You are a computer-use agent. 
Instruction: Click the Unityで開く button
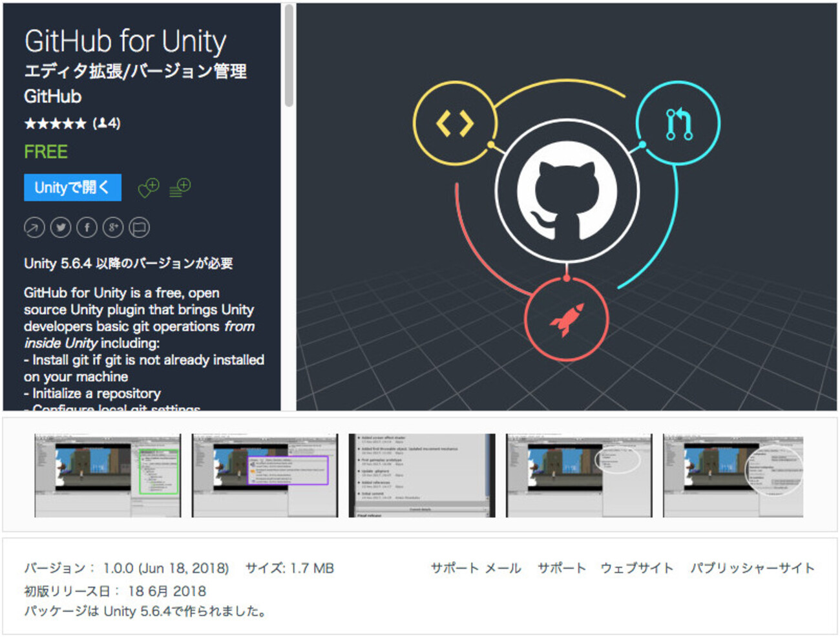pyautogui.click(x=72, y=187)
